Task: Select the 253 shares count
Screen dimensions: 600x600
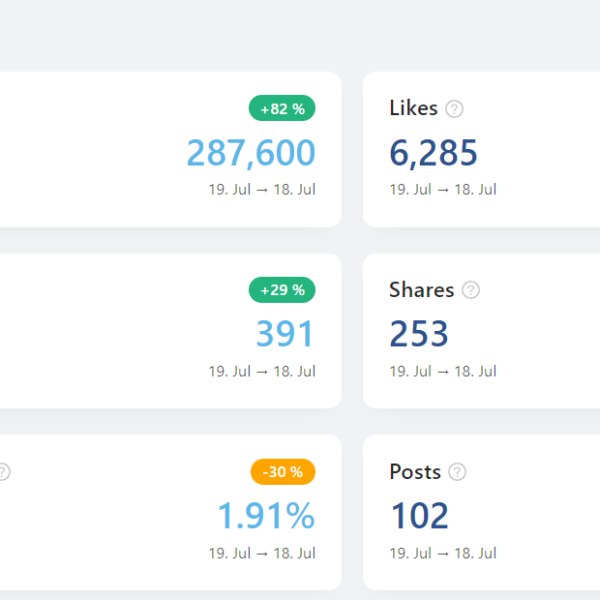Action: click(x=418, y=334)
